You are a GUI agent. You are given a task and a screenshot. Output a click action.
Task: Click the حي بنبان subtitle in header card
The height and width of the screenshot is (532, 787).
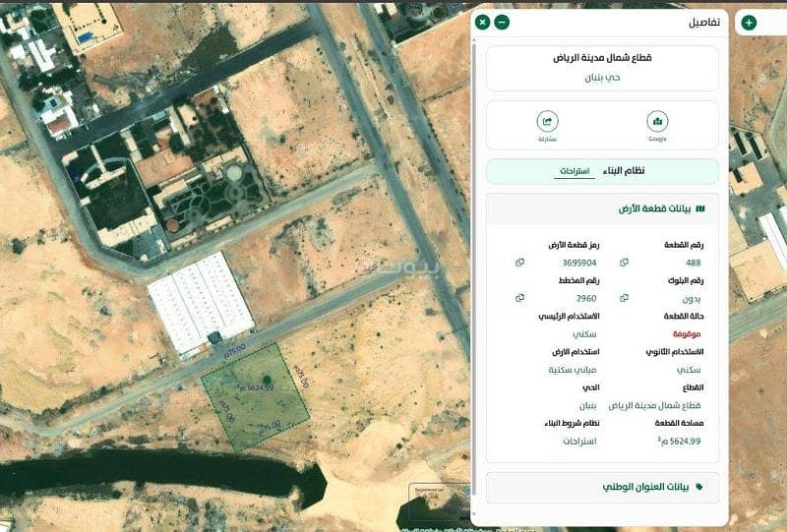click(x=602, y=78)
